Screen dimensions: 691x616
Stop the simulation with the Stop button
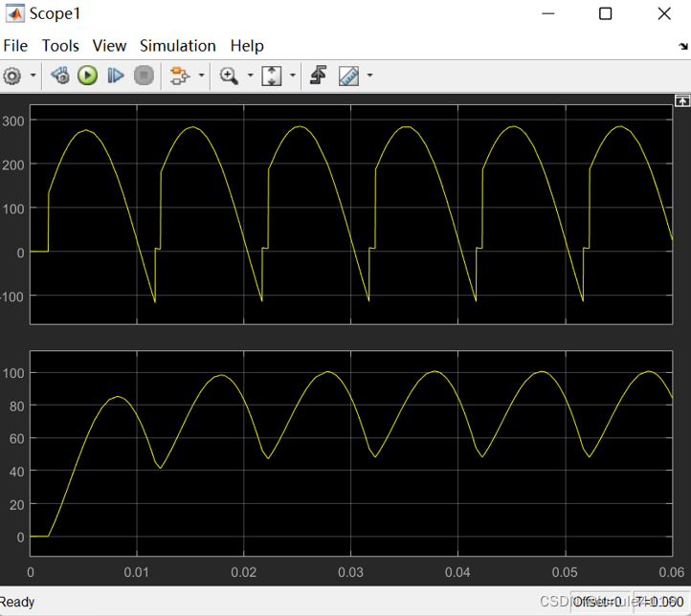(144, 76)
